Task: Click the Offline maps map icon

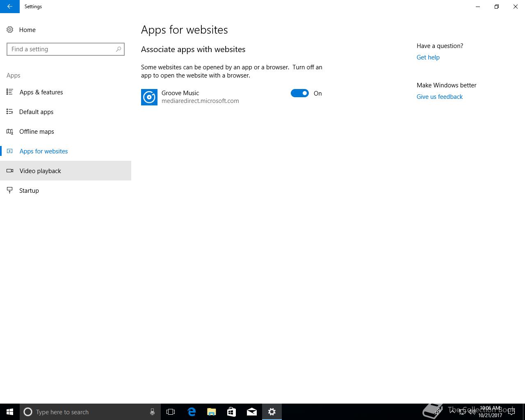Action: point(10,131)
